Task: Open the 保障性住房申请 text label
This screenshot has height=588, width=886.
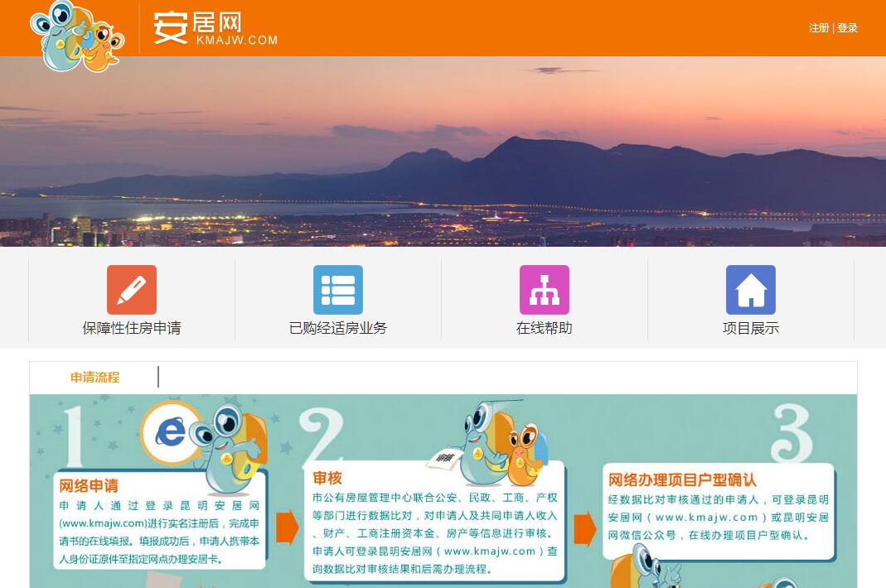Action: [x=131, y=328]
